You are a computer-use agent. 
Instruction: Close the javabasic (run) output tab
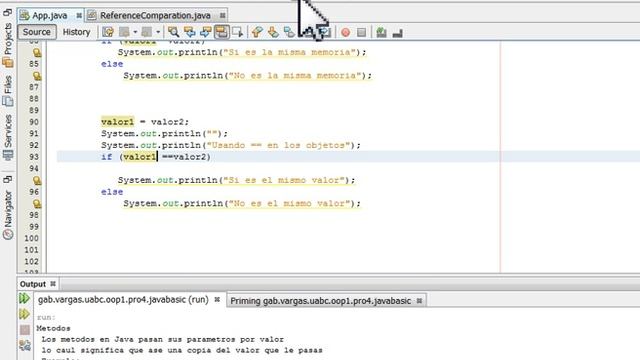[217, 300]
